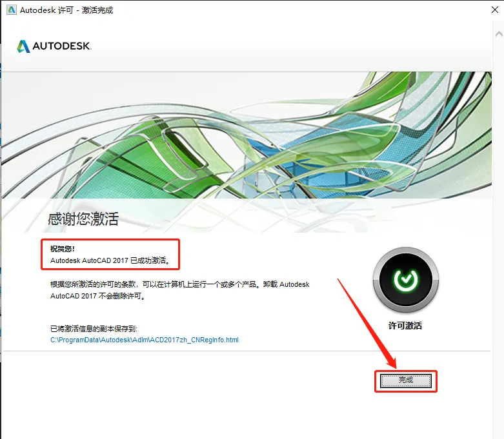Click the 完成 button

[406, 380]
